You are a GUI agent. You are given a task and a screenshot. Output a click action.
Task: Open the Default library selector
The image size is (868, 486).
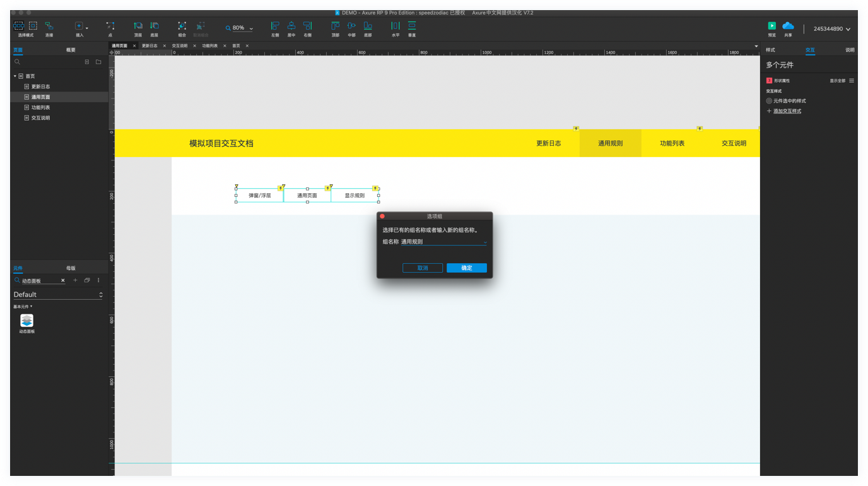tap(57, 295)
